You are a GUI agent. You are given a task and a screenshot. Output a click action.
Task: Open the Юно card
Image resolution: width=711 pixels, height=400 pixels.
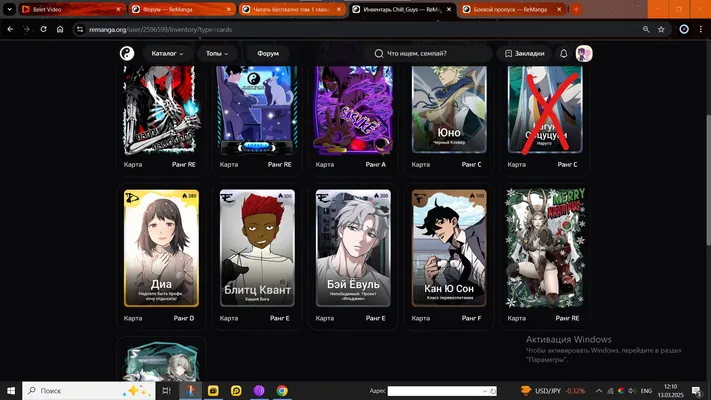[449, 109]
